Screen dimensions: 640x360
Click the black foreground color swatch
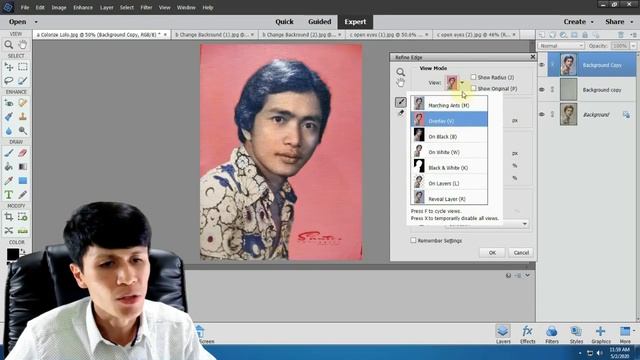tap(12, 254)
